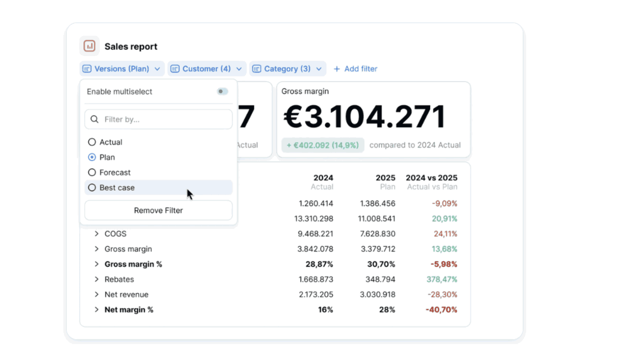Click the Remove Filter button
621x364 pixels.
pyautogui.click(x=158, y=210)
